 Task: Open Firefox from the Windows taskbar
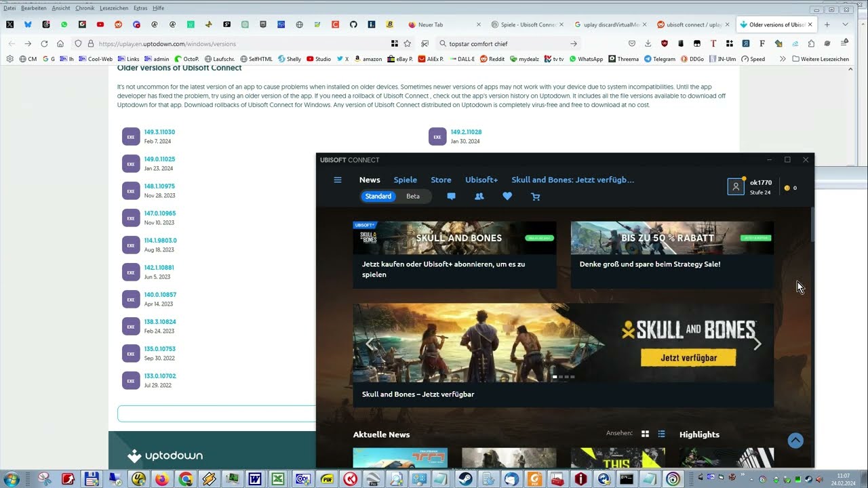162,479
